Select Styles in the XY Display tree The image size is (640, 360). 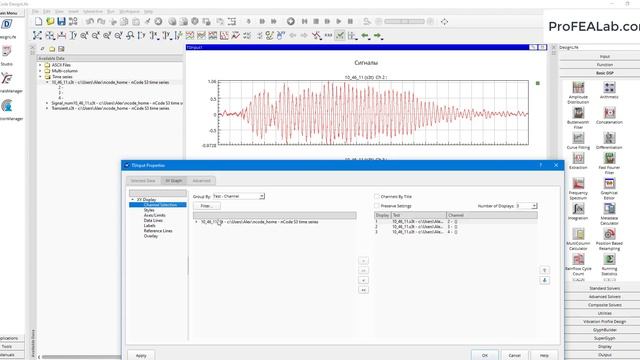149,210
